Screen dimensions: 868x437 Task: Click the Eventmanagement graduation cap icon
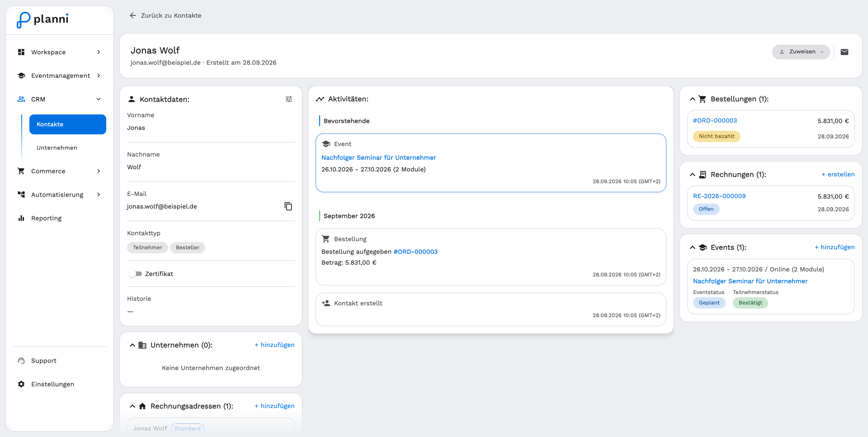[x=21, y=76]
